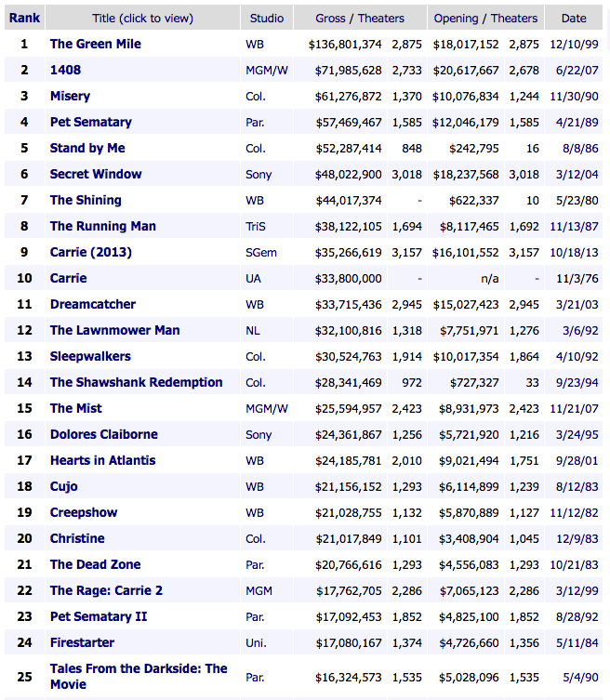Open Carrie (2013) entry
The width and height of the screenshot is (610, 700).
tap(90, 252)
